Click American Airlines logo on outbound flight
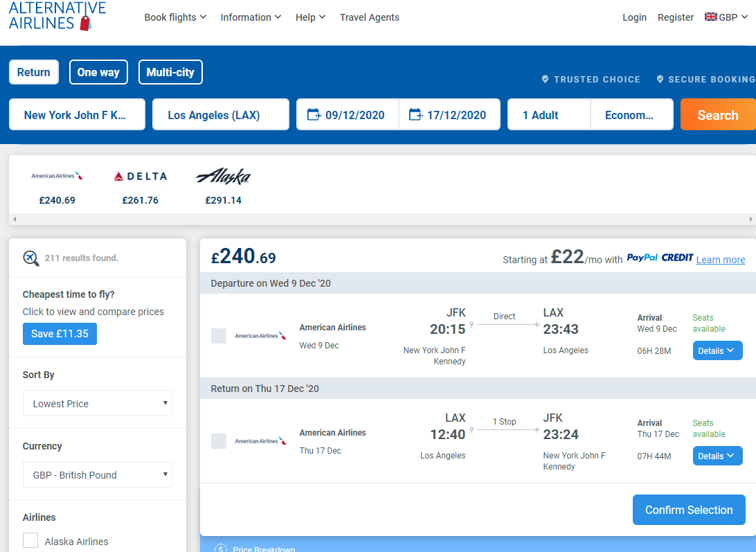Image resolution: width=756 pixels, height=552 pixels. tap(260, 336)
